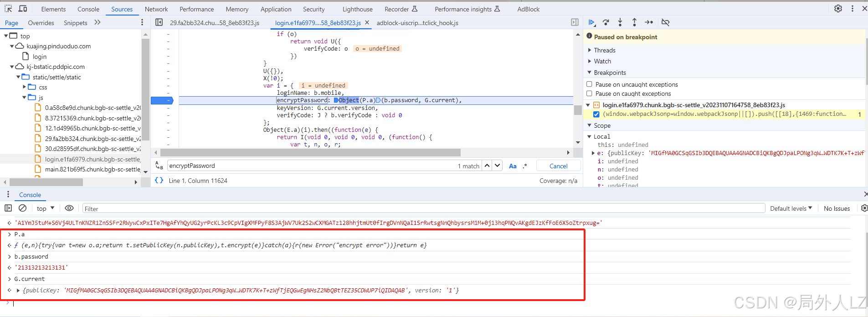Image resolution: width=868 pixels, height=317 pixels.
Task: Open the Default levels dropdown
Action: [791, 208]
